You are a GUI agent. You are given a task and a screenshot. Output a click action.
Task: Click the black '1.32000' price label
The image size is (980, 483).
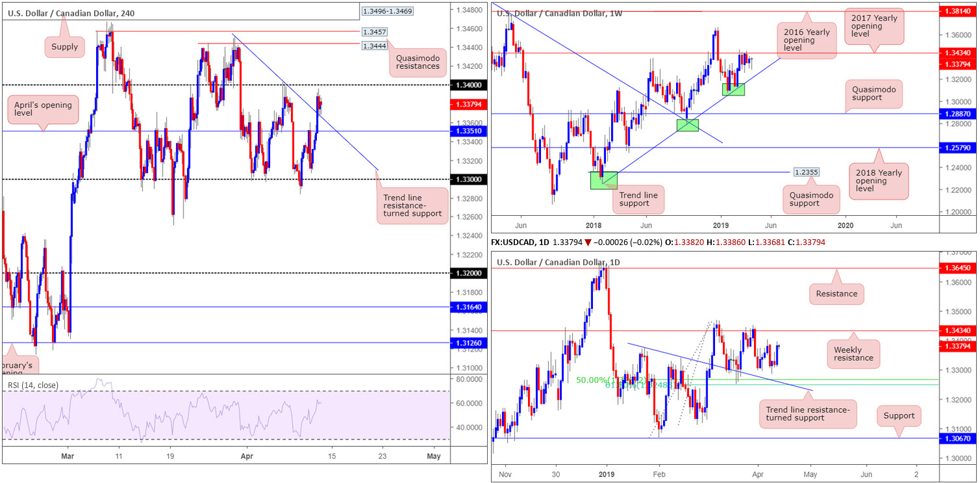pyautogui.click(x=468, y=273)
